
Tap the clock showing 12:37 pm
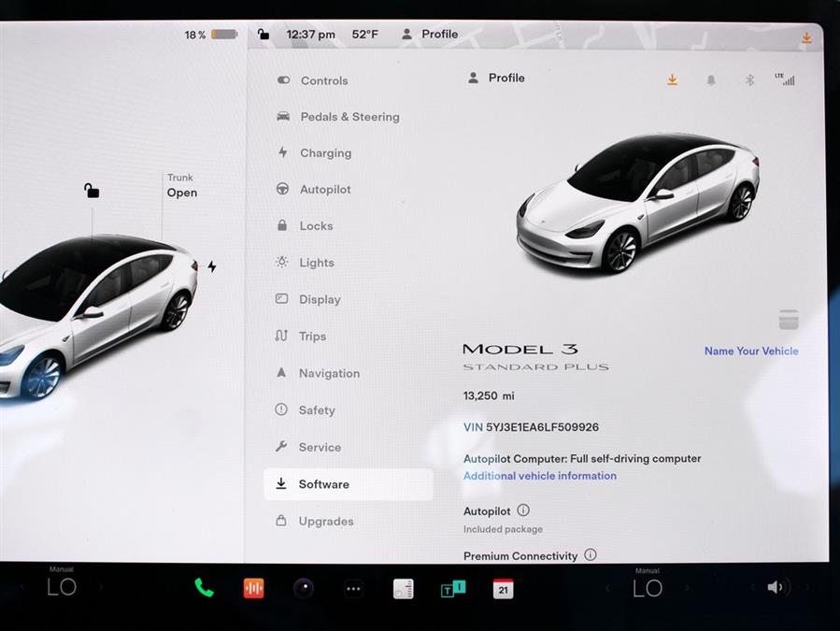(x=311, y=35)
